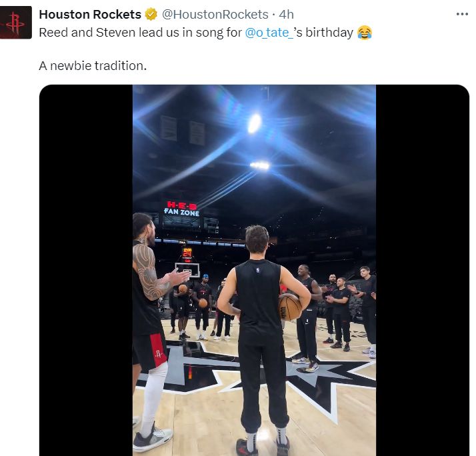Visit the @HoustonRockets handle

click(215, 15)
